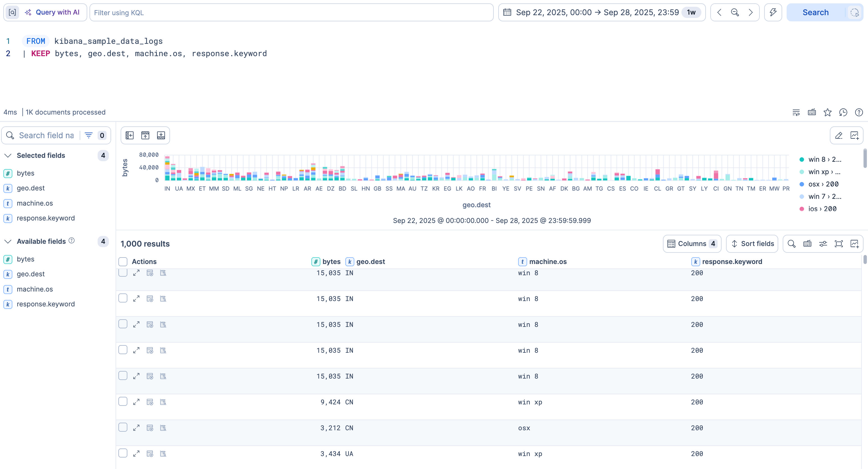Click the 1w time range badge
The image size is (868, 469).
[x=691, y=12]
